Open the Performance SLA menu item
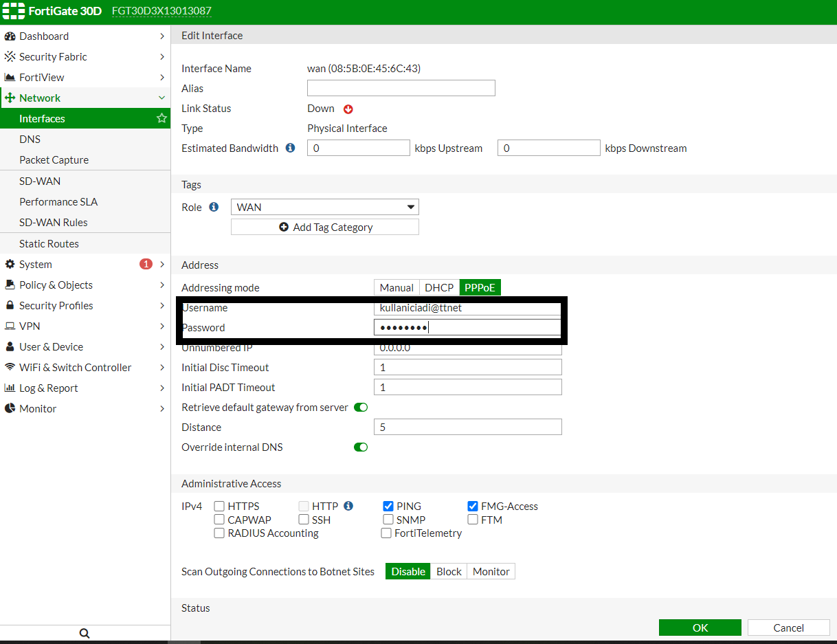Screen dimensions: 837x644 pyautogui.click(x=85, y=202)
